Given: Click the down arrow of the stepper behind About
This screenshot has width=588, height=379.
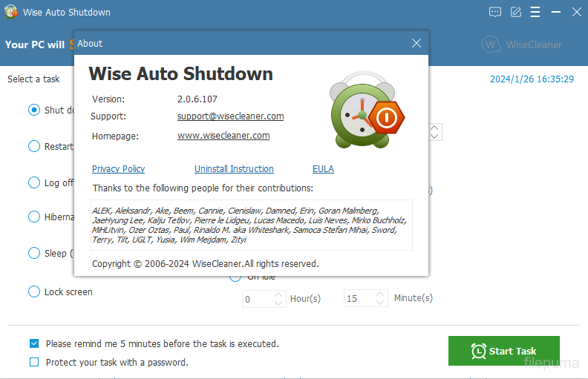Looking at the screenshot, I should (x=434, y=136).
